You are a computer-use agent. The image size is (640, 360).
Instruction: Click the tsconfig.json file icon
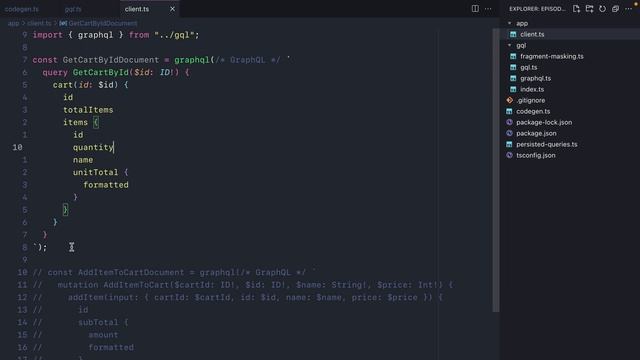tap(509, 155)
